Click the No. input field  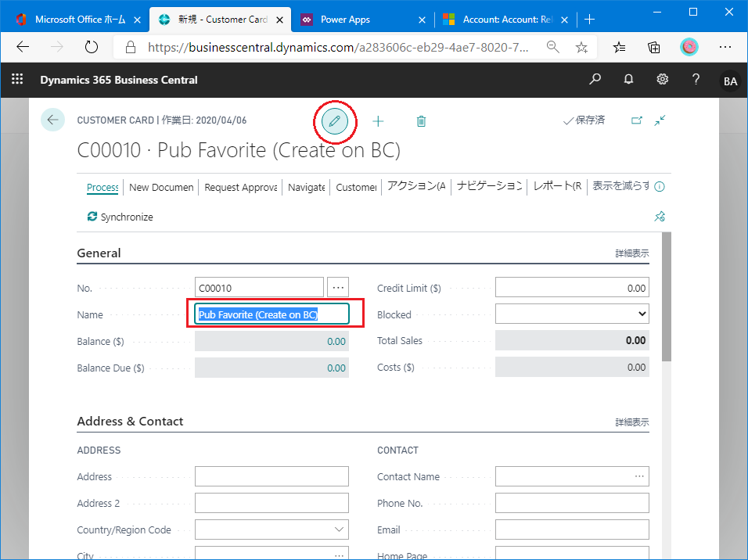coord(259,288)
